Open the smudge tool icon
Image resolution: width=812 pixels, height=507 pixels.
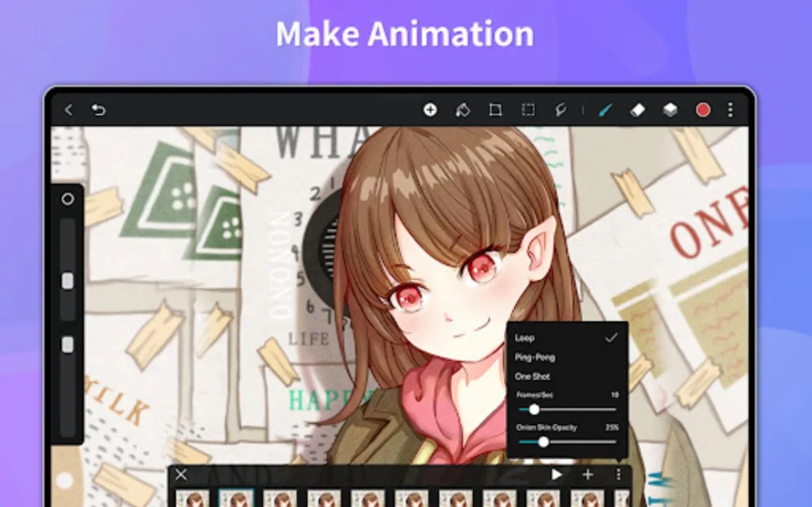(x=560, y=110)
